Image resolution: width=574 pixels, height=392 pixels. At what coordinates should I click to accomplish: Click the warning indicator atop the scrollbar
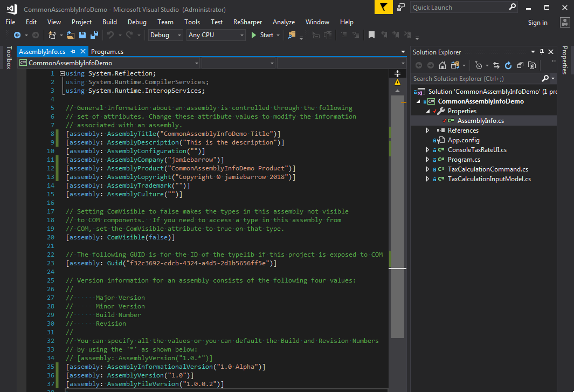click(398, 82)
